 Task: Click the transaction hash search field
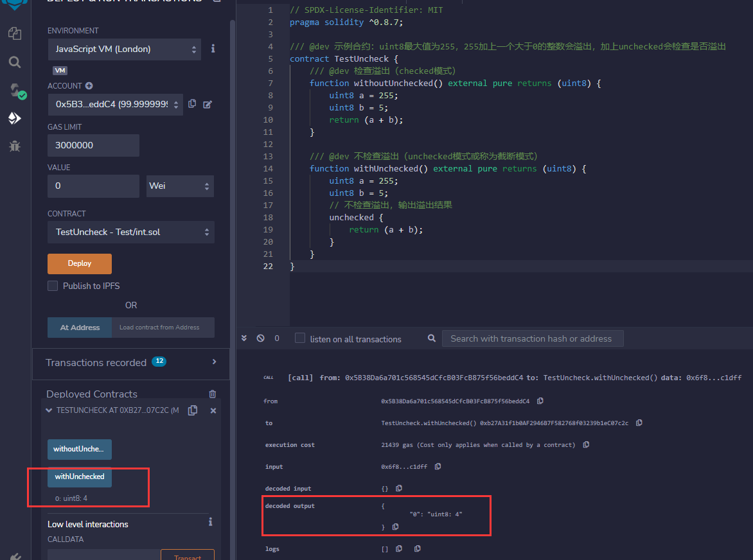[x=533, y=338]
